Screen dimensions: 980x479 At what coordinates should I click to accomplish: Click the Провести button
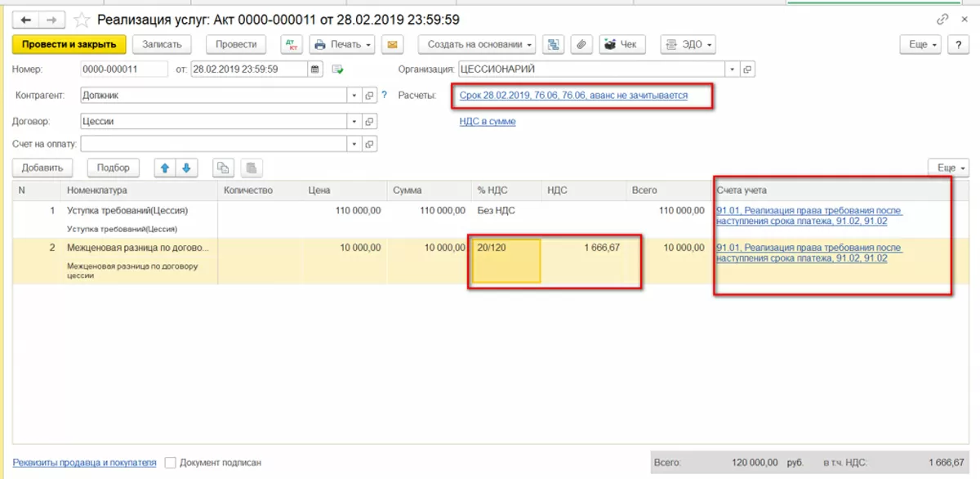[x=237, y=44]
